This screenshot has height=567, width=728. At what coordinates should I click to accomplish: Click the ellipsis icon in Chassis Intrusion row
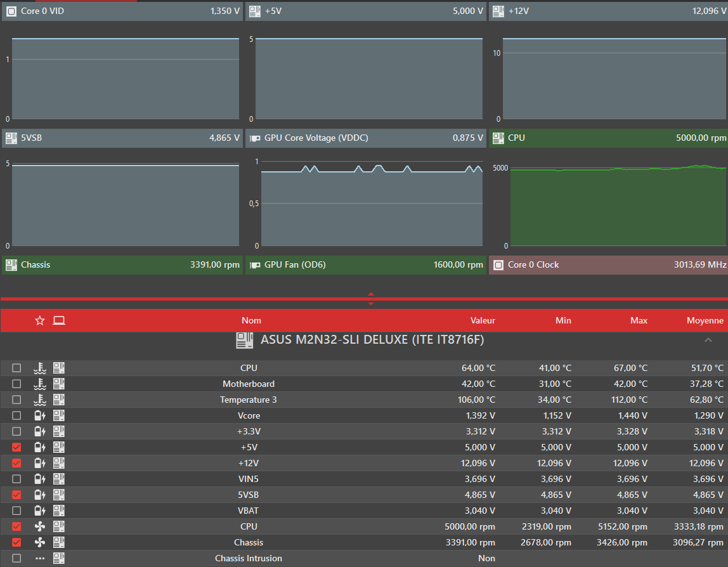pyautogui.click(x=40, y=558)
